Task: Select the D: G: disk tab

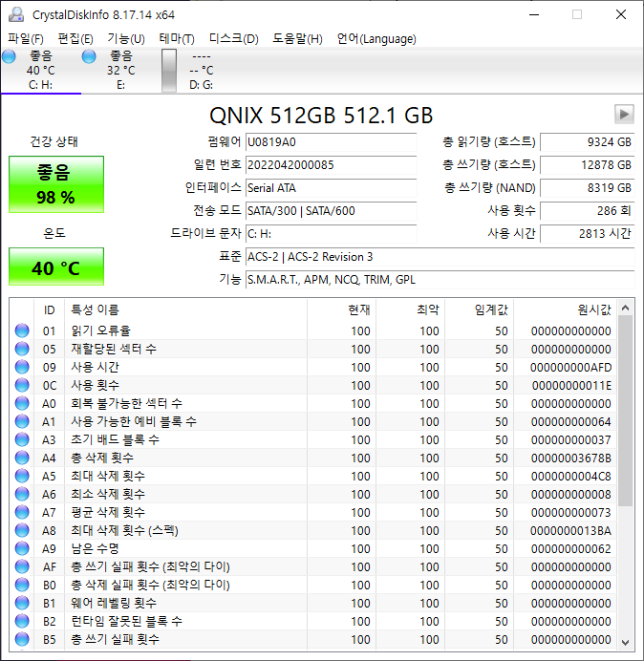Action: coord(202,70)
